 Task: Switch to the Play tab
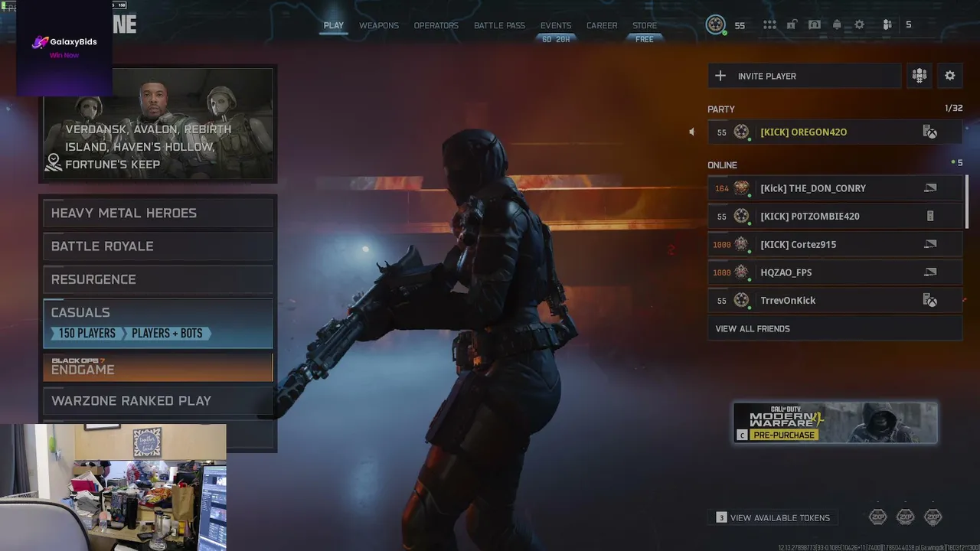334,25
